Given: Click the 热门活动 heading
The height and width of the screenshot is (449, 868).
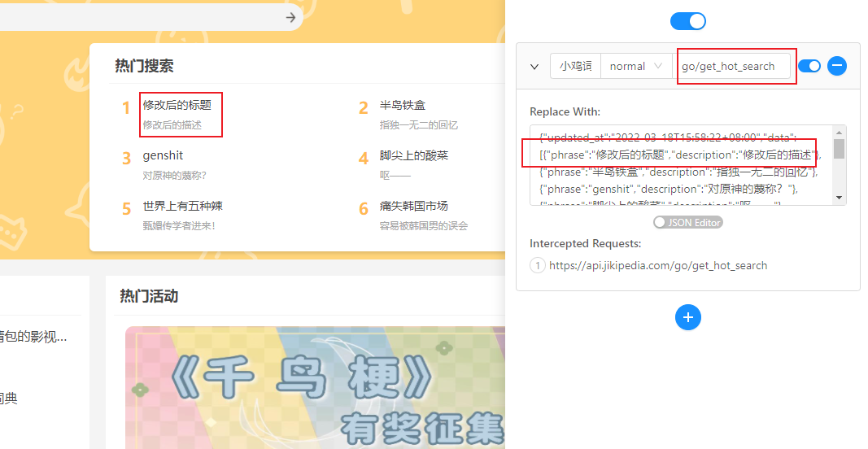Looking at the screenshot, I should point(149,296).
